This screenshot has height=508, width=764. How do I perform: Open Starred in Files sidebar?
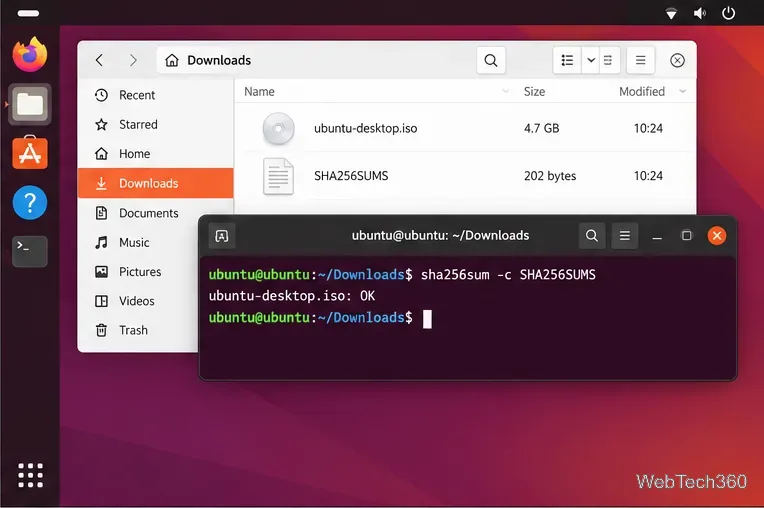tap(155, 125)
